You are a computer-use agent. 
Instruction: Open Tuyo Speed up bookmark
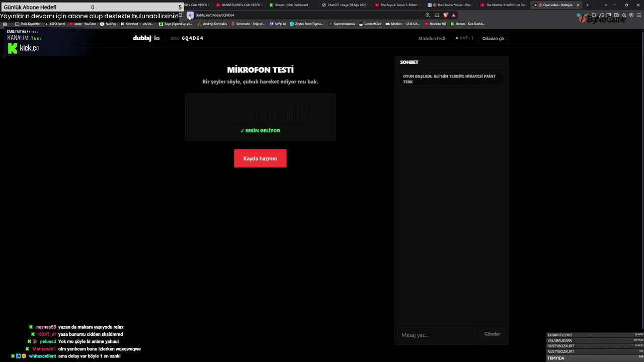175,24
